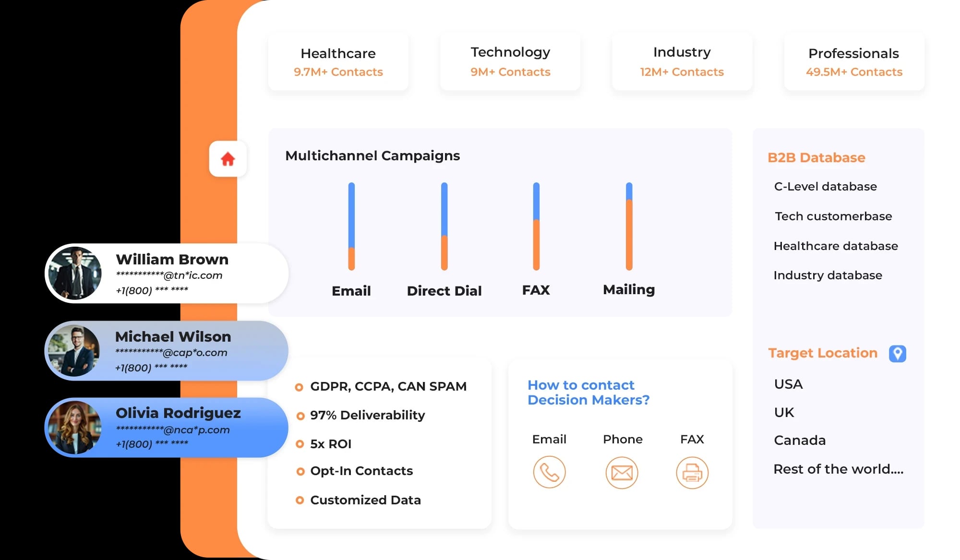960x560 pixels.
Task: Click the orange bullet beside 5x ROI
Action: pyautogui.click(x=300, y=444)
